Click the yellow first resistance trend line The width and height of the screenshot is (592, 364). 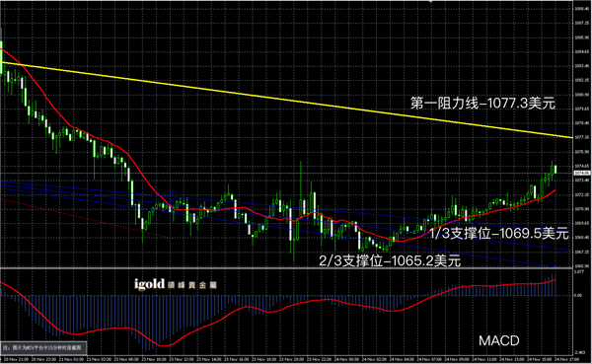(287, 100)
